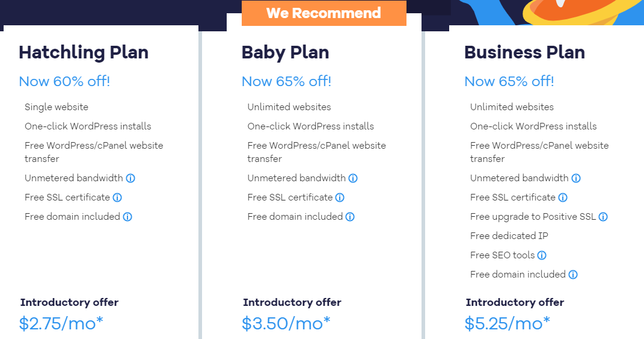Viewport: 644px width, 339px height.
Task: Click the Hatchling Plan heading
Action: [84, 52]
